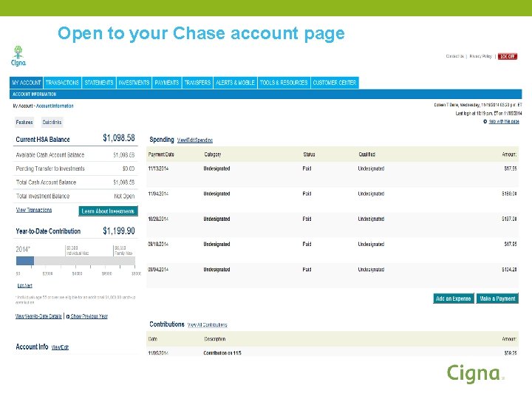Screen dimensions: 532x399
Task: Click Account Information breadcrumb link
Action: (x=55, y=106)
